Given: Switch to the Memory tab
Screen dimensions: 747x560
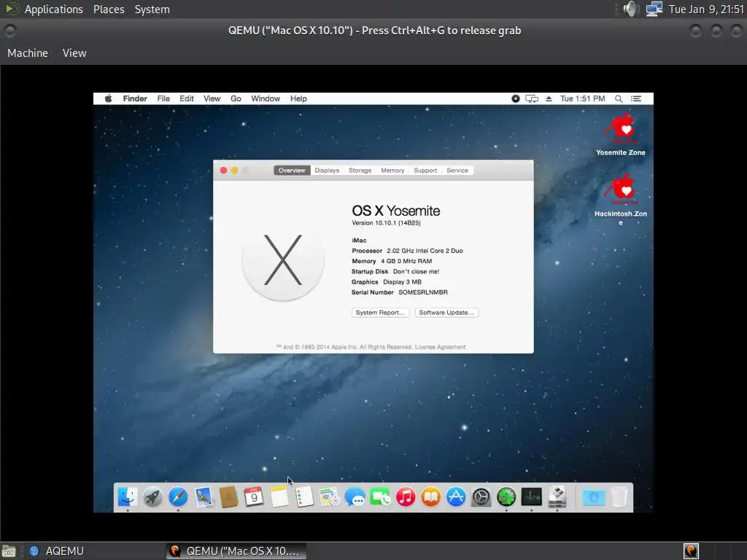Looking at the screenshot, I should tap(392, 171).
